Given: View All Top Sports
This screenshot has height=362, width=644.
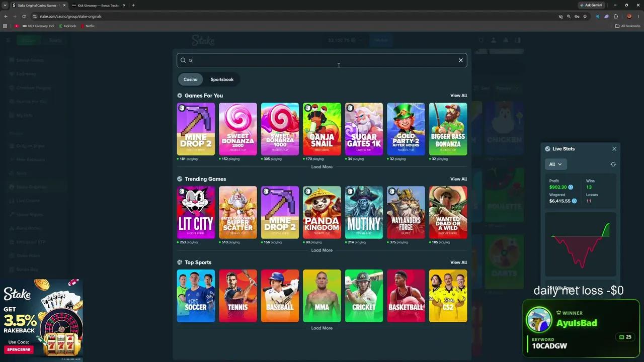Looking at the screenshot, I should 458,262.
